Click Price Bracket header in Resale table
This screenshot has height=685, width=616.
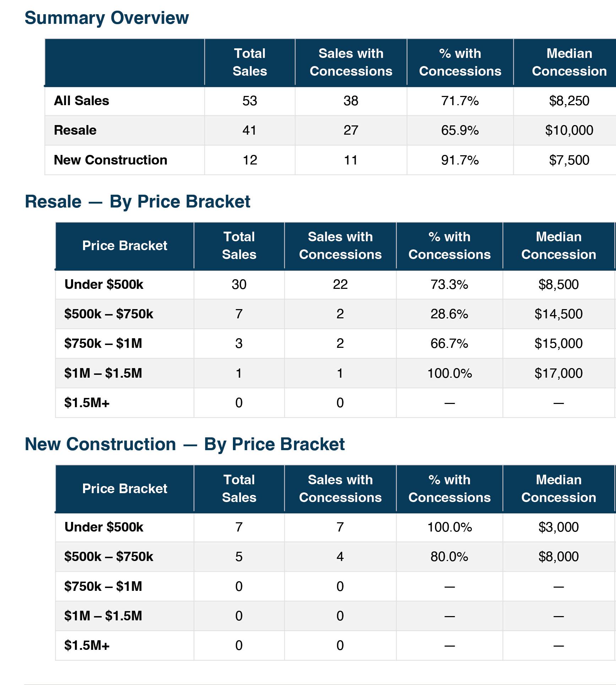point(125,246)
